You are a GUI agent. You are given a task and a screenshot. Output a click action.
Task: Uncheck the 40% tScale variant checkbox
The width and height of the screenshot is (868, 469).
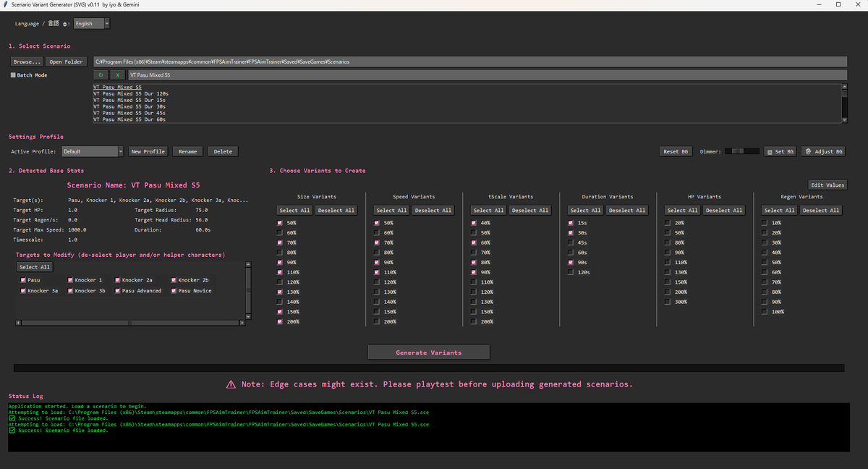click(x=474, y=223)
